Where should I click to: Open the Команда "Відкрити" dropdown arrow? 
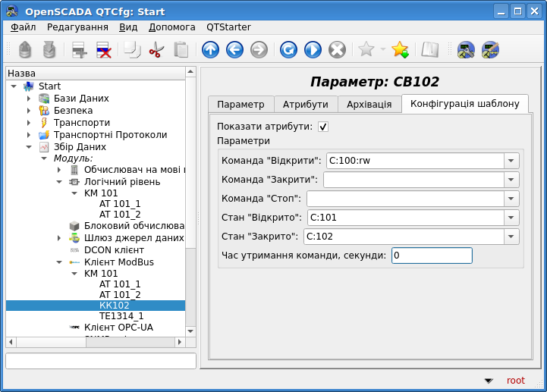(x=511, y=161)
